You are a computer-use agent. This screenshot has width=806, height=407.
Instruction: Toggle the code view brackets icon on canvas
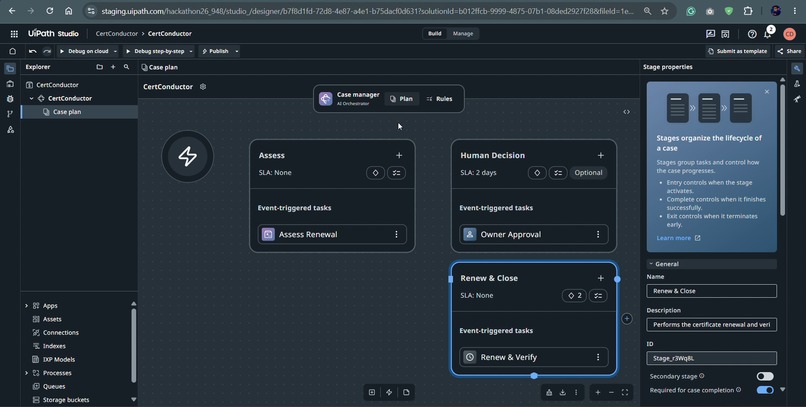click(x=627, y=112)
